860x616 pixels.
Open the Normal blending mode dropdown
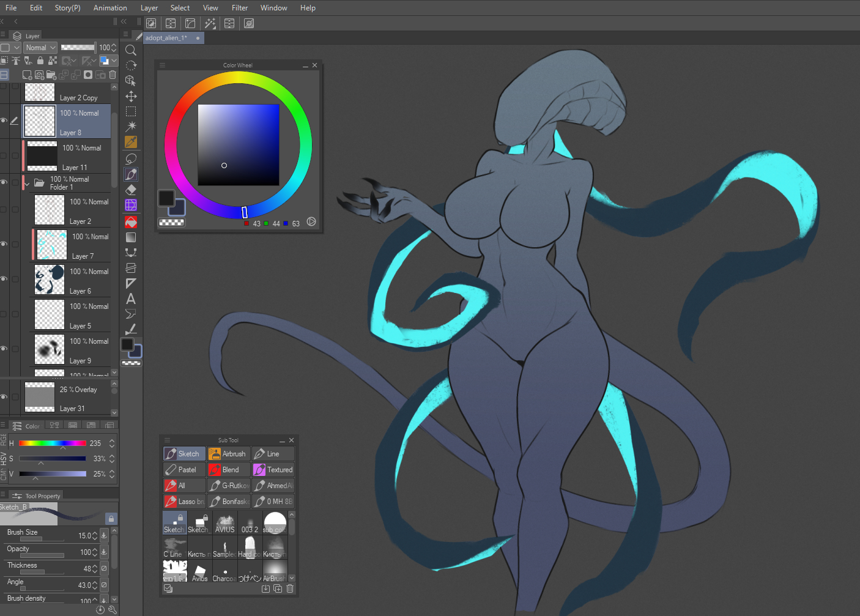tap(40, 48)
